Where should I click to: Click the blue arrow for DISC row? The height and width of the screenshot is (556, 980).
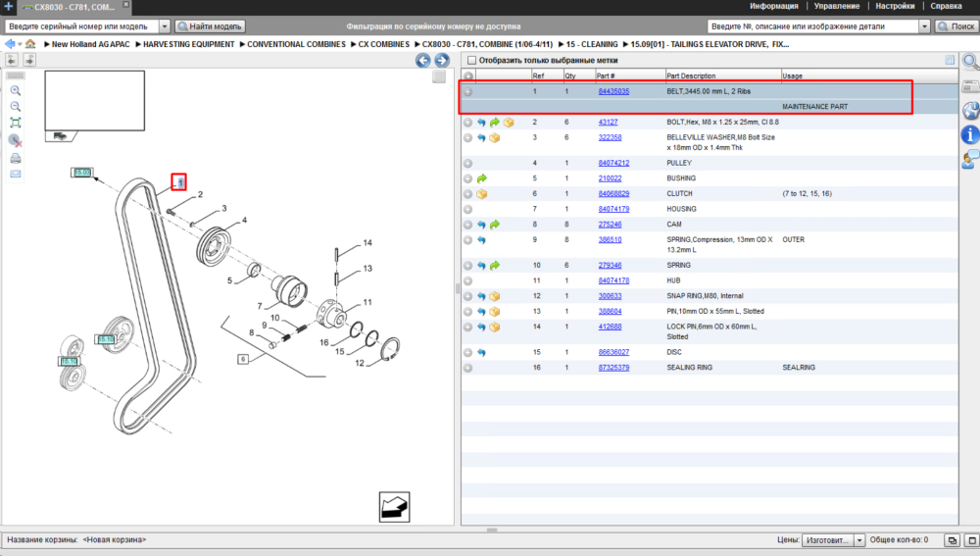pyautogui.click(x=481, y=353)
